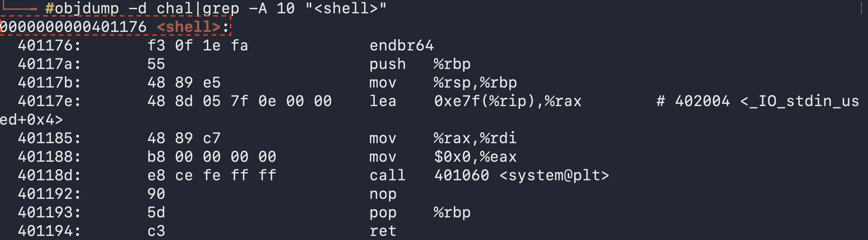Viewport: 868px width, 240px height.
Task: Click the wrapped text ed+0x4>
Action: (31, 119)
